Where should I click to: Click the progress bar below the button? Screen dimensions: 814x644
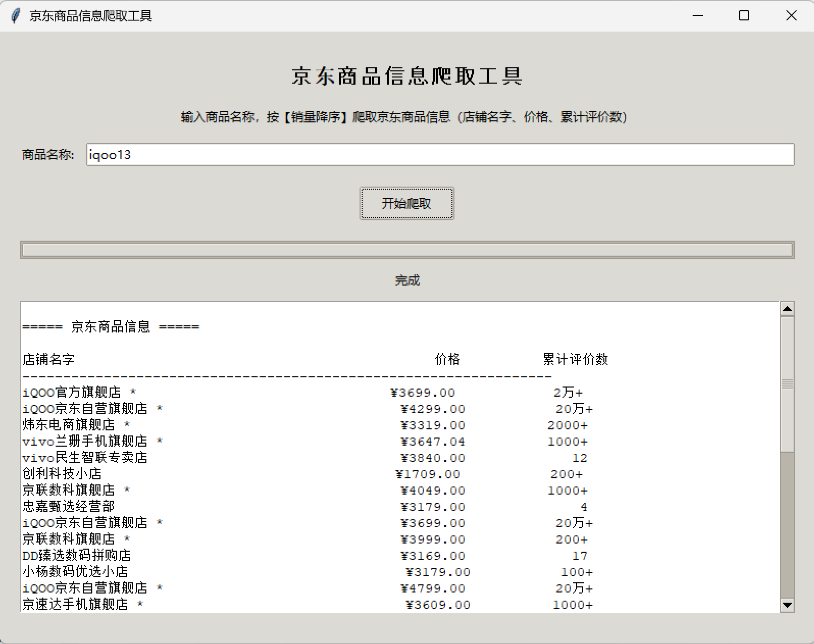click(x=407, y=250)
